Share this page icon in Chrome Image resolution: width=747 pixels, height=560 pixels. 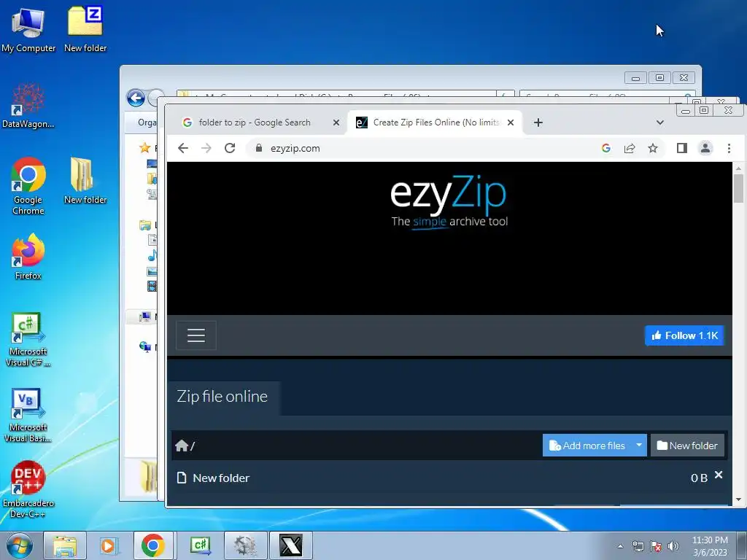pos(630,148)
